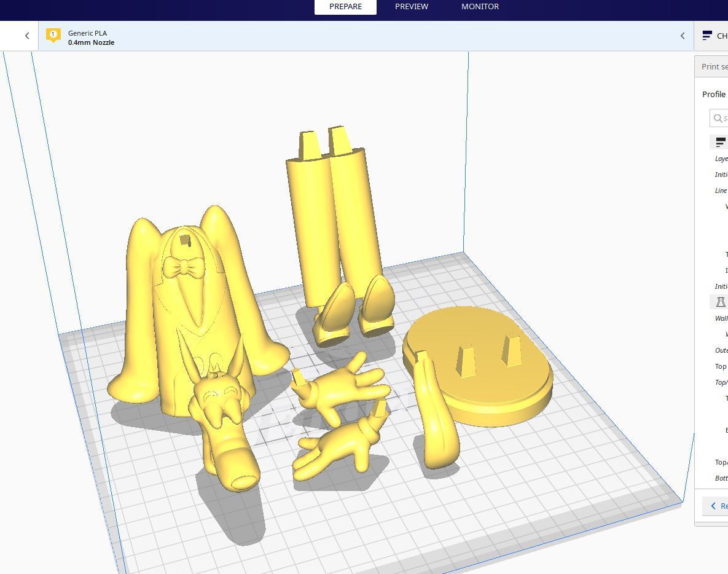Switch to the PREVIEW stage tab
This screenshot has width=728, height=574.
click(x=412, y=7)
